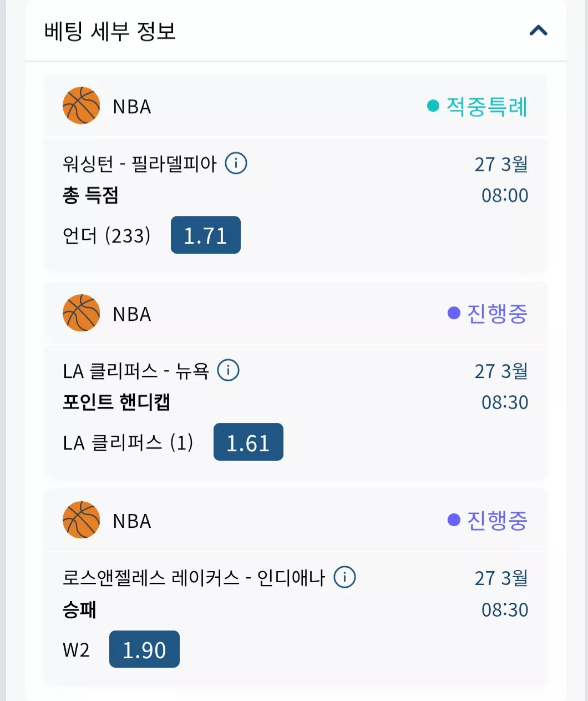Select the 1.61 odds button
588x701 pixels.
pos(249,442)
